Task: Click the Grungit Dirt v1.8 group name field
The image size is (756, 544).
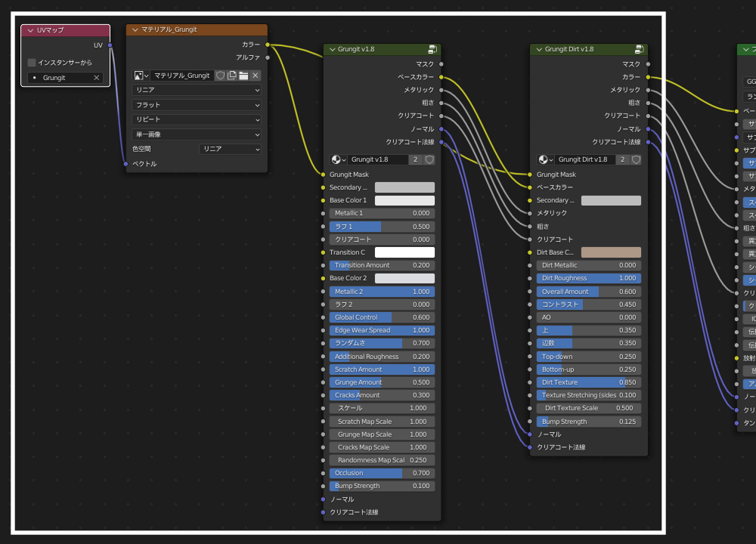Action: (x=584, y=159)
